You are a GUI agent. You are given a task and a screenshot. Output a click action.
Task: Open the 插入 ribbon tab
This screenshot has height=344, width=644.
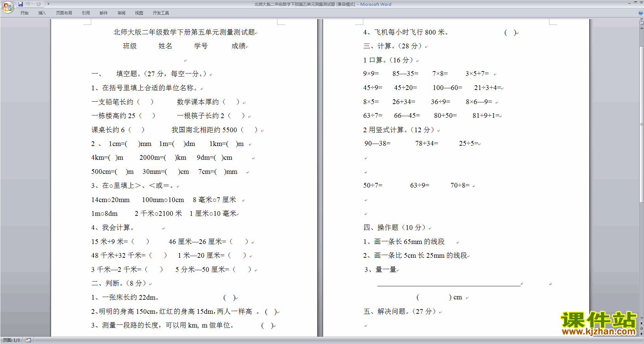42,13
